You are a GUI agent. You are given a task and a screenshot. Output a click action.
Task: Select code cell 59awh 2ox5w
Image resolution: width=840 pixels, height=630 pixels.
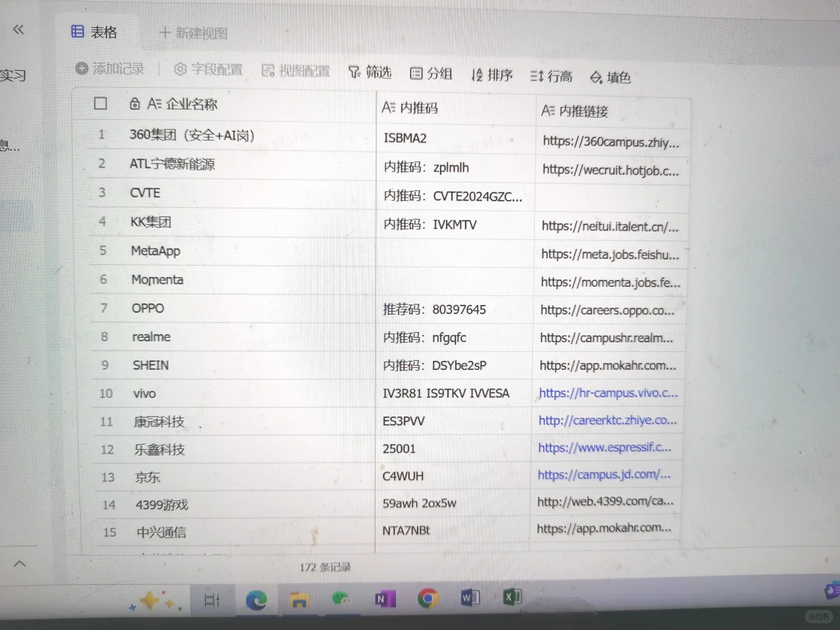coord(419,503)
